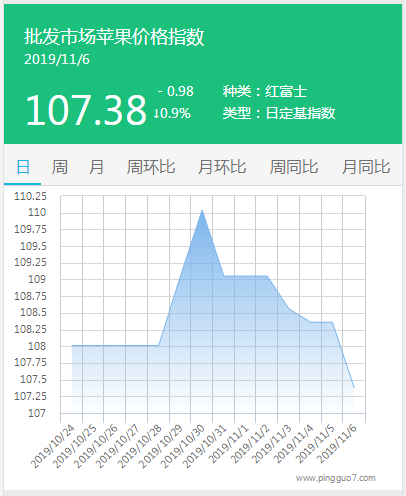The width and height of the screenshot is (406, 496).
Task: Click the index value 107.38
Action: point(86,110)
